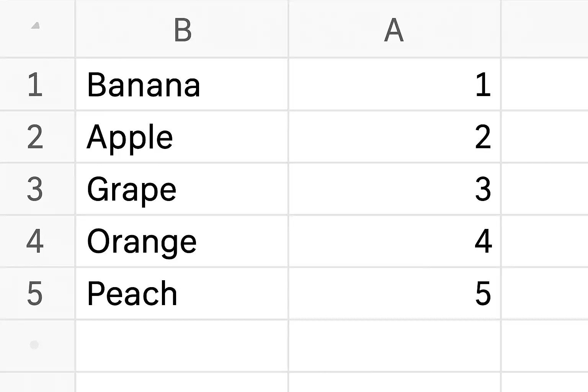Select column A header

394,29
